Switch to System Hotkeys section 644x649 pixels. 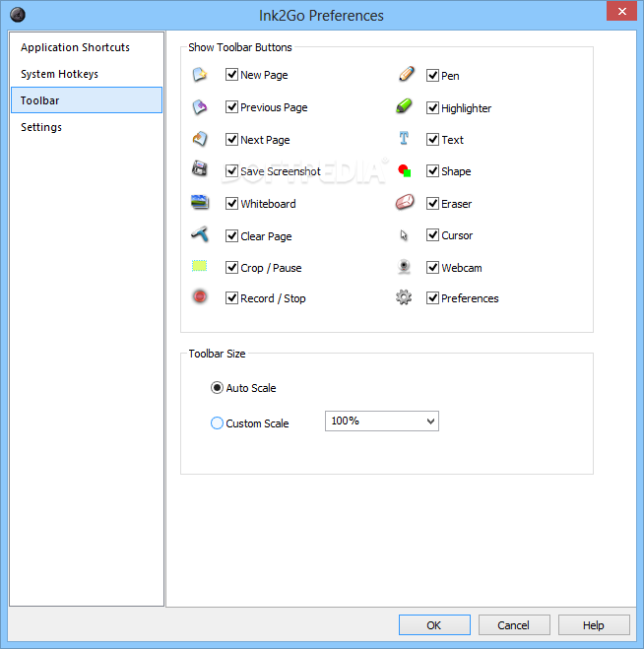(x=87, y=74)
